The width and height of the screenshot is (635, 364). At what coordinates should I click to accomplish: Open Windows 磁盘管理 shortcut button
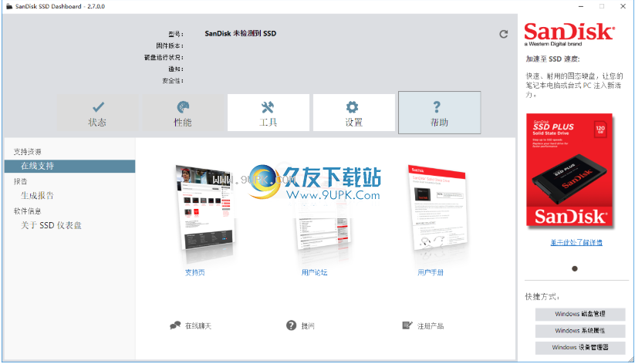click(580, 314)
